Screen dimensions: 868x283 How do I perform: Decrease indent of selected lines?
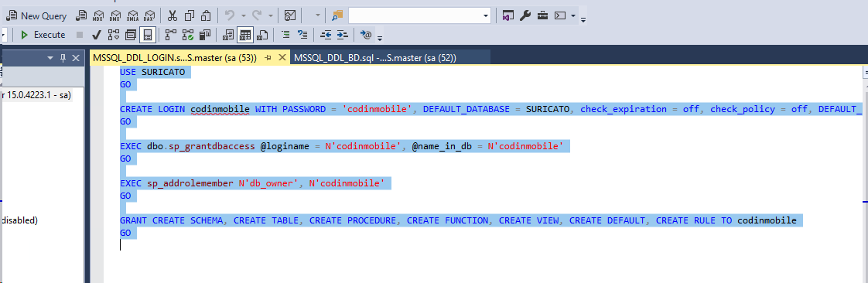pos(326,35)
